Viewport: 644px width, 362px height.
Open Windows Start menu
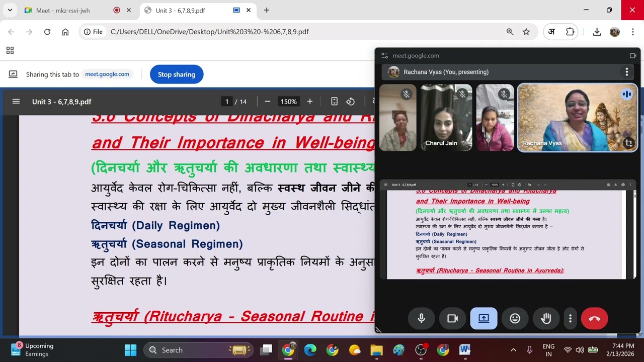[x=130, y=350]
